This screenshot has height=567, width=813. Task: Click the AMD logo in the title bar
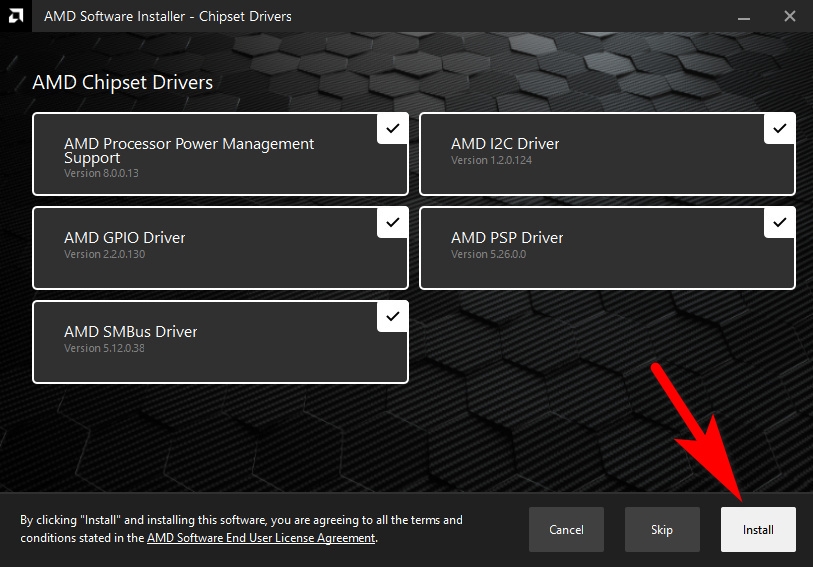tap(15, 16)
